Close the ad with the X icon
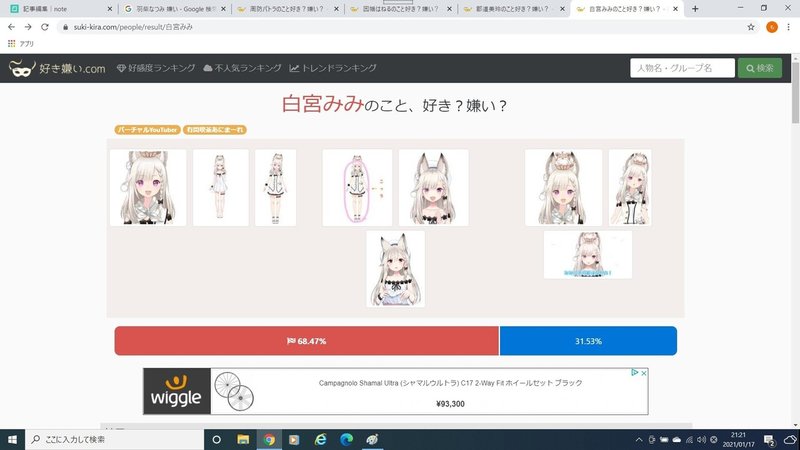Screen dimensions: 800x450 (x=644, y=373)
